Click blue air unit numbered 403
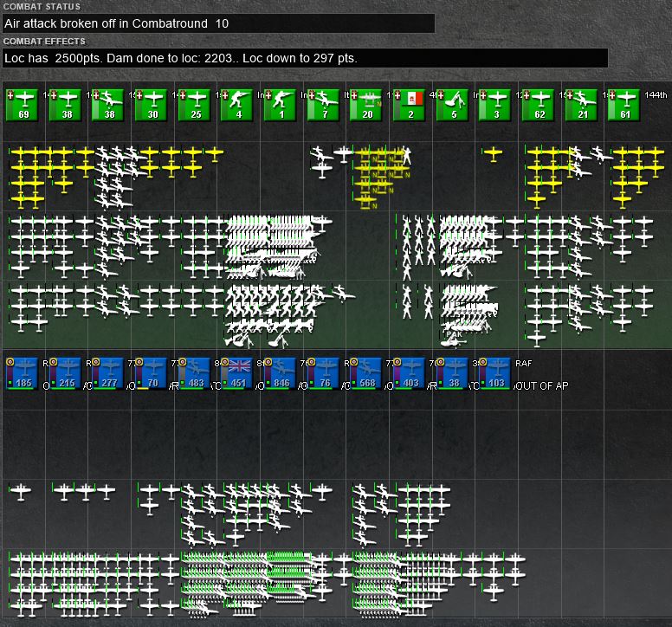This screenshot has height=627, width=672. pos(409,374)
